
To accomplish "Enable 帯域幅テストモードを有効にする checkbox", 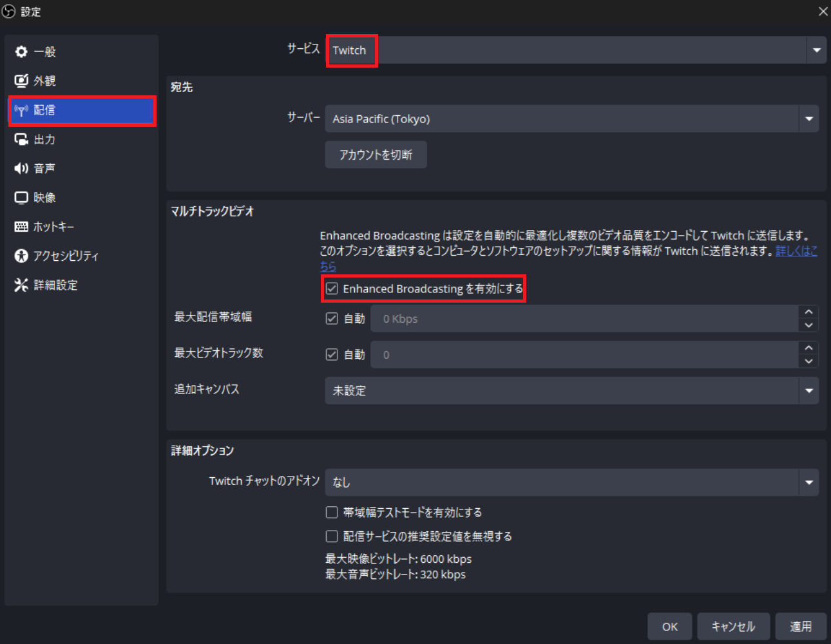I will pos(332,513).
